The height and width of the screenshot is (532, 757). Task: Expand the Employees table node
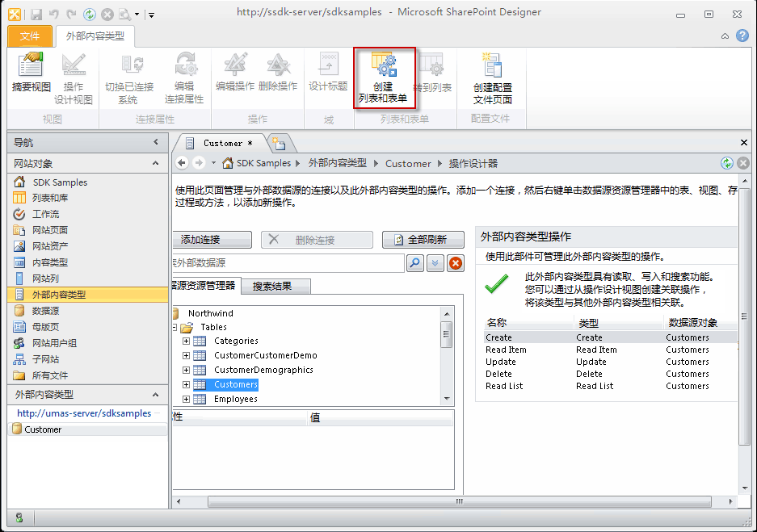186,399
